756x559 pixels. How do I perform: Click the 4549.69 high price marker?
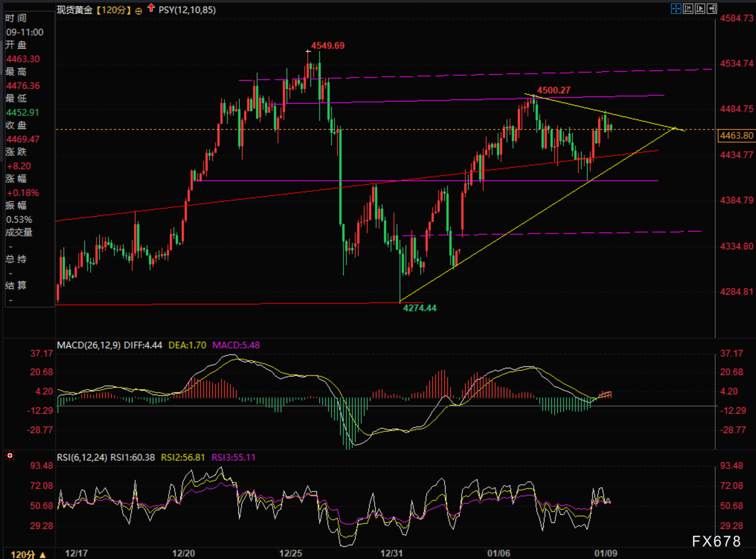coord(327,46)
